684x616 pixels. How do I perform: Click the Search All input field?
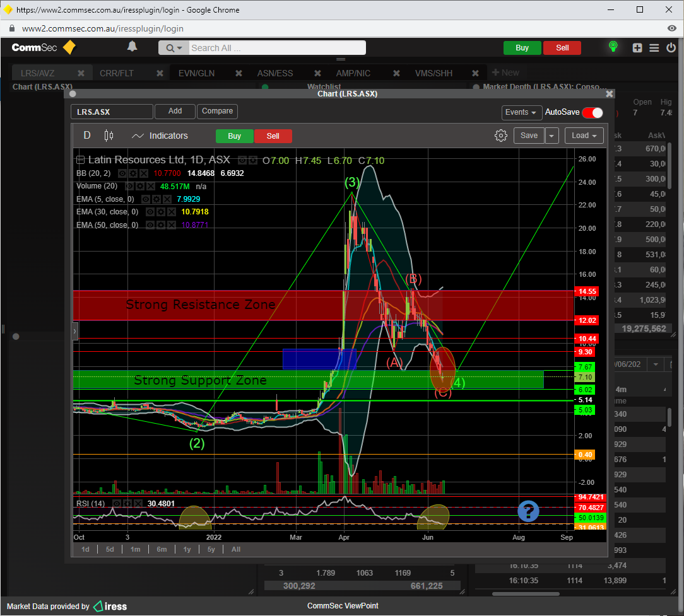[x=276, y=48]
